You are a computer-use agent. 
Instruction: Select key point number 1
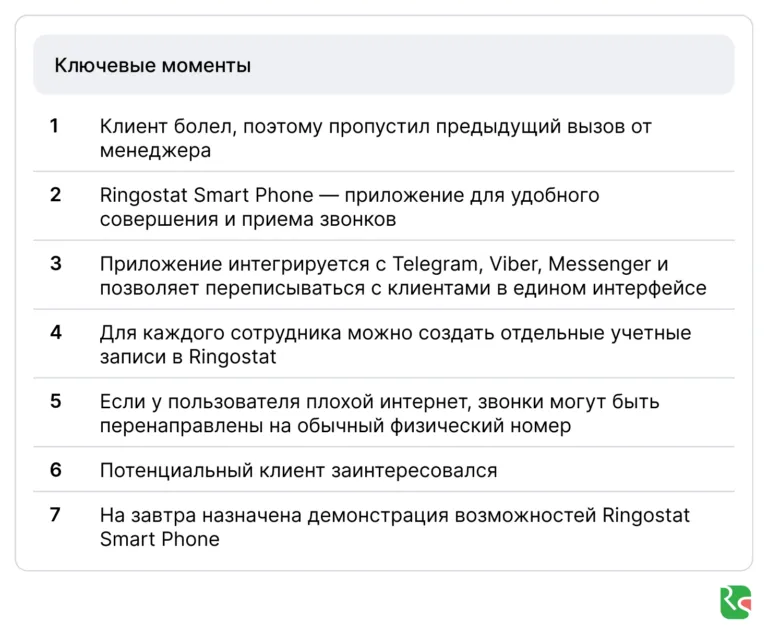pyautogui.click(x=55, y=126)
